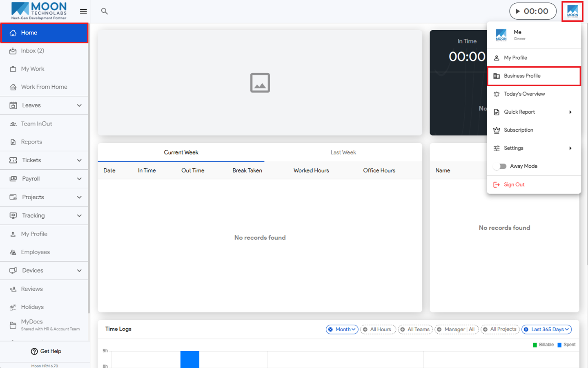Click the Team InOut people icon

click(x=13, y=123)
